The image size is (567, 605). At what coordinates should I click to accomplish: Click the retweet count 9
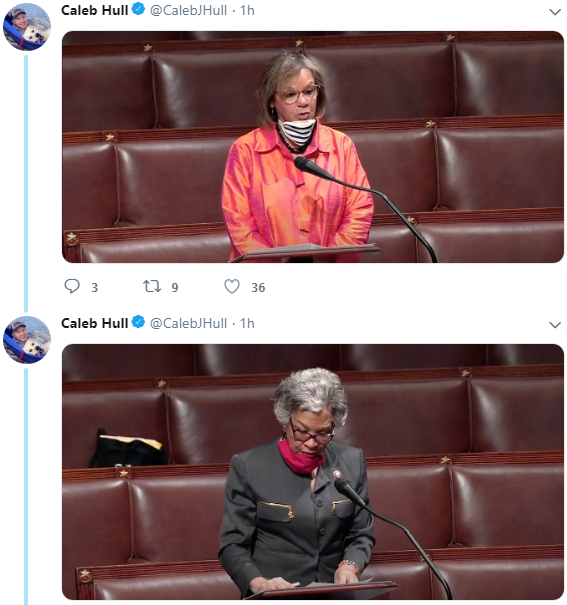175,287
